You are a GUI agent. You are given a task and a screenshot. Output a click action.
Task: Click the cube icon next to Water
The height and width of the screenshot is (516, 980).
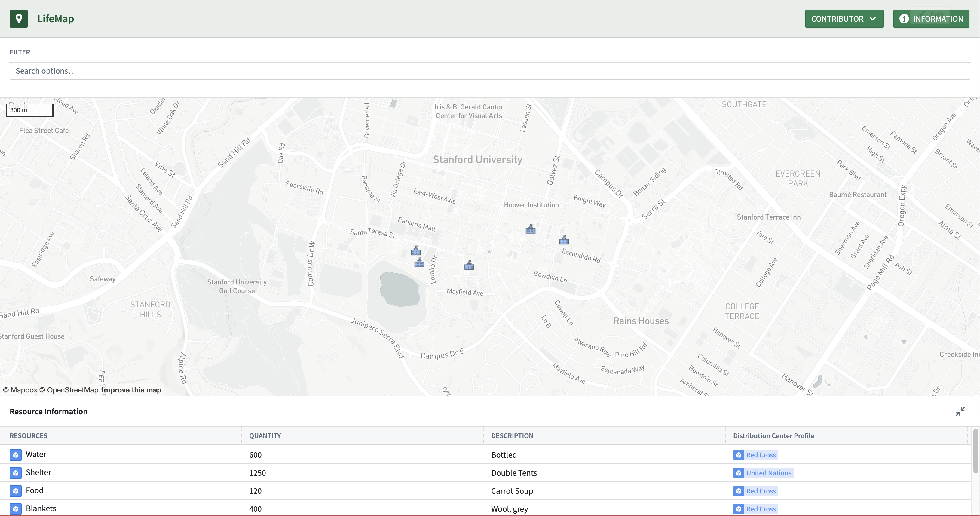tap(16, 454)
